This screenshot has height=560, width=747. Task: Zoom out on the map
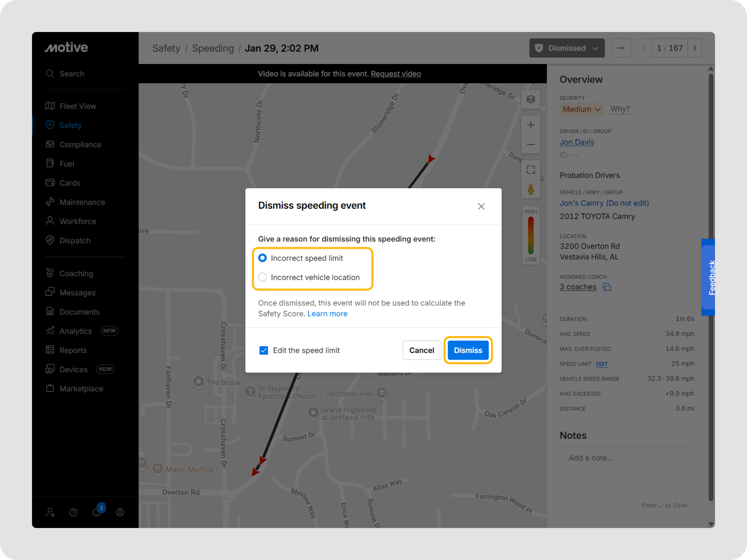[531, 145]
